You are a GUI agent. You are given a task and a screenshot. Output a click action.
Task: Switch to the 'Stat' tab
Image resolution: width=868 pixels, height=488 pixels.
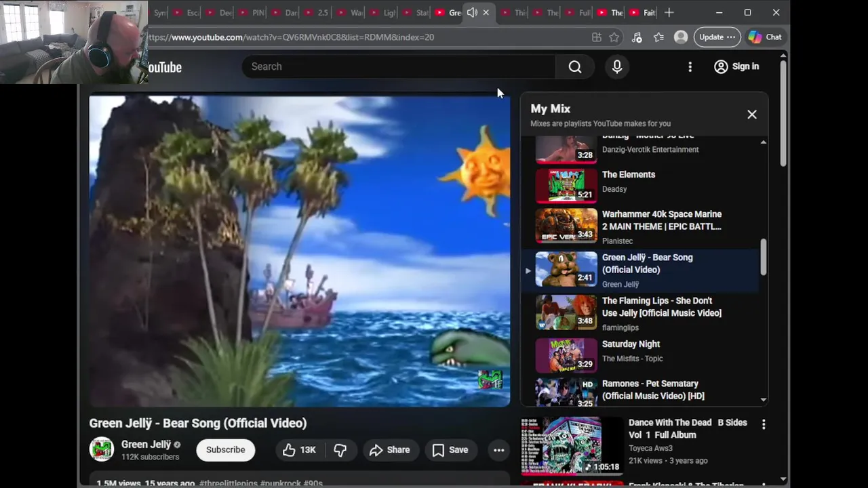pos(415,12)
